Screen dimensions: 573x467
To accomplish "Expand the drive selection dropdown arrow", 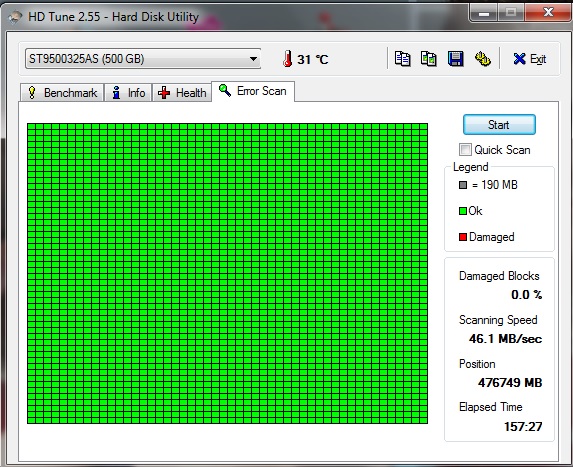I will (x=253, y=59).
